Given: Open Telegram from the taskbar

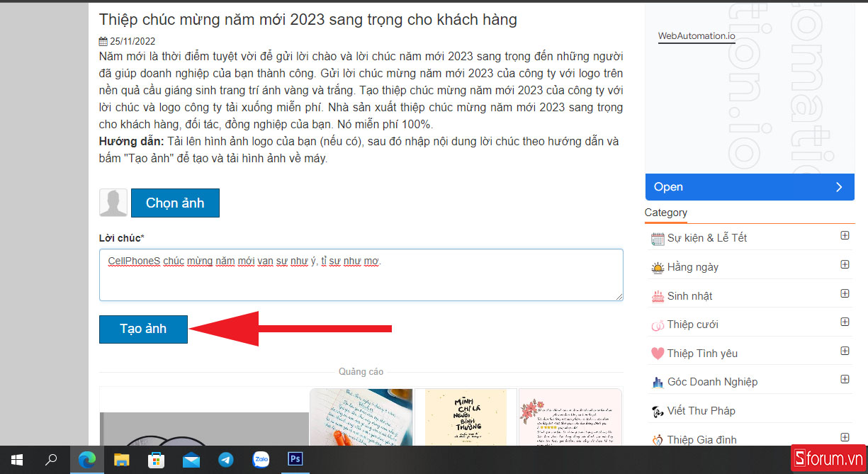Looking at the screenshot, I should coord(226,460).
